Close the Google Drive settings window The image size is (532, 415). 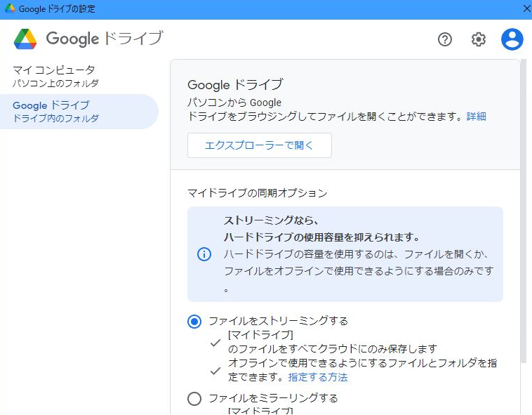click(x=526, y=9)
